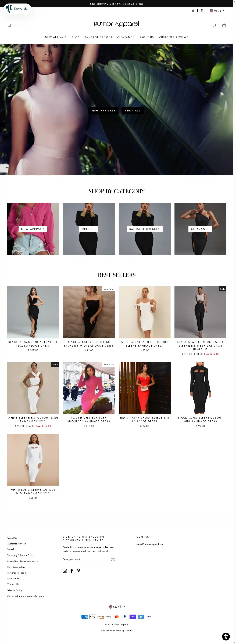The image size is (236, 644).
Task: Open Pinterest icon in the top header
Action: tap(202, 11)
